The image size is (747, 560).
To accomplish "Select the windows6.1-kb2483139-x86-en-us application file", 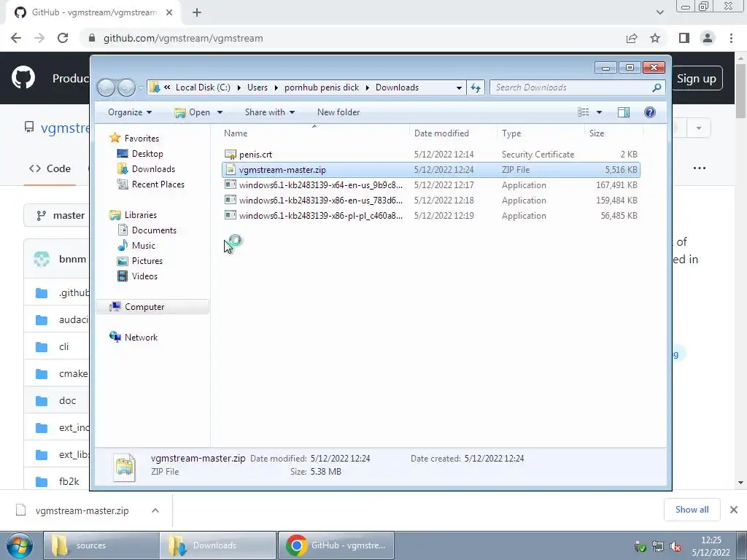I will [x=430, y=200].
